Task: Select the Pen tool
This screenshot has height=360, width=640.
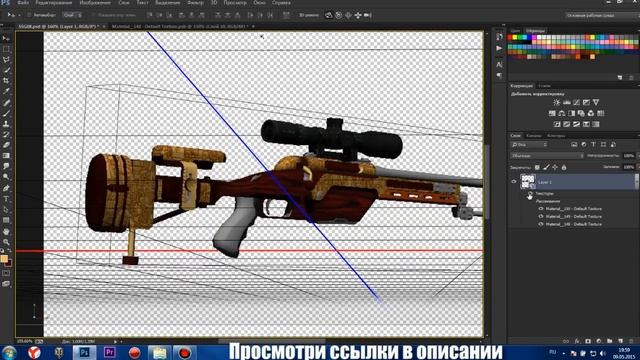Action: coord(6,188)
